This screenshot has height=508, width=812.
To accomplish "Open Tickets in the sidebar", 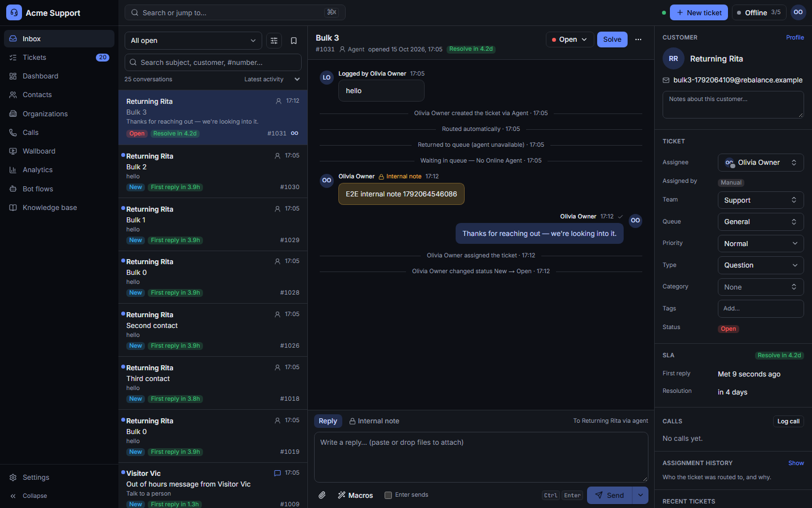I will [x=59, y=58].
